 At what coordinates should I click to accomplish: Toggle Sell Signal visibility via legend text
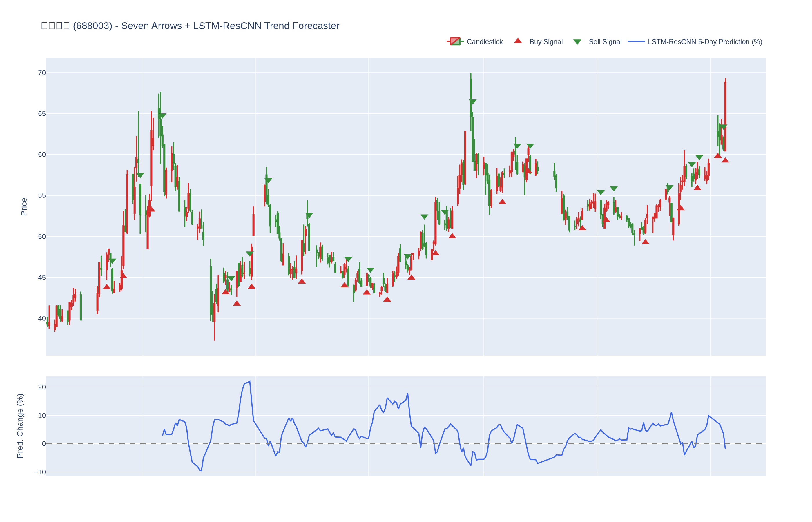coord(605,42)
